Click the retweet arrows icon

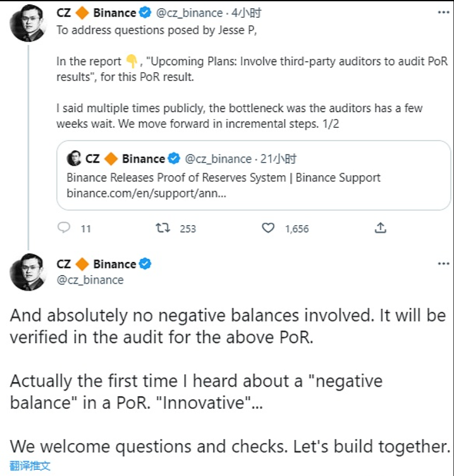[x=163, y=228]
